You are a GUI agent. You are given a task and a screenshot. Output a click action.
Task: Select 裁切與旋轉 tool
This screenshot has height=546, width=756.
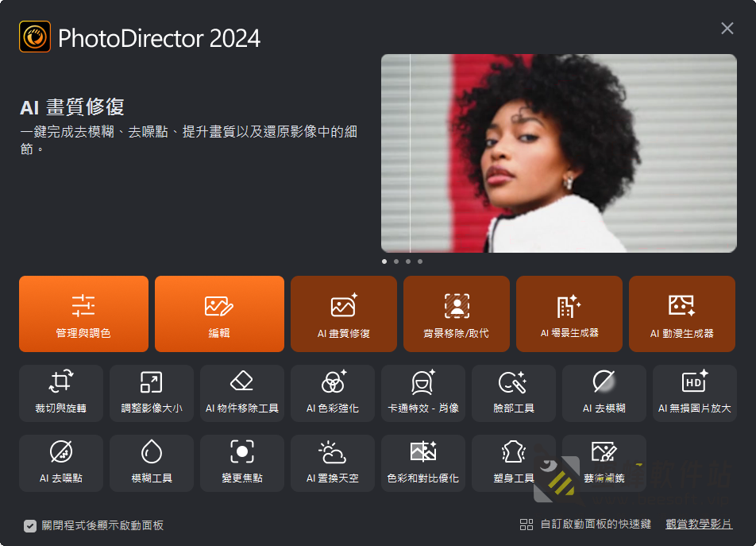pyautogui.click(x=61, y=393)
